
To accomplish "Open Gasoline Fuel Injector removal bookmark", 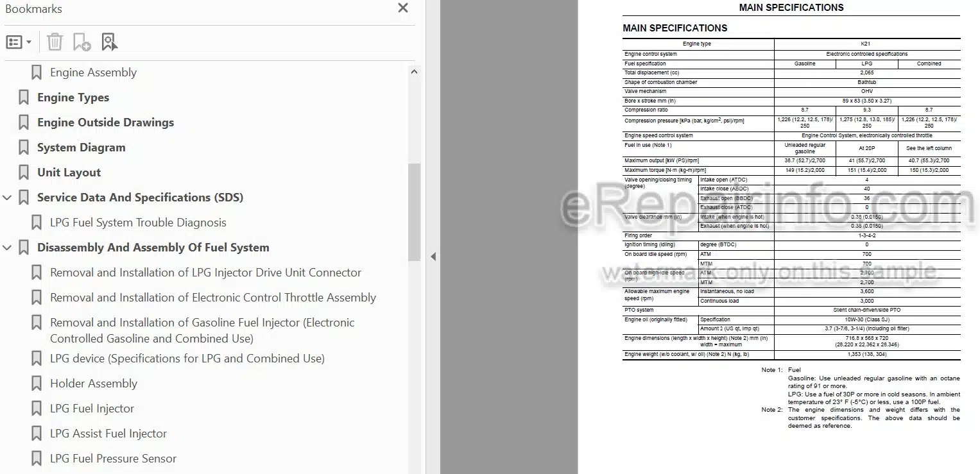I will 202,330.
